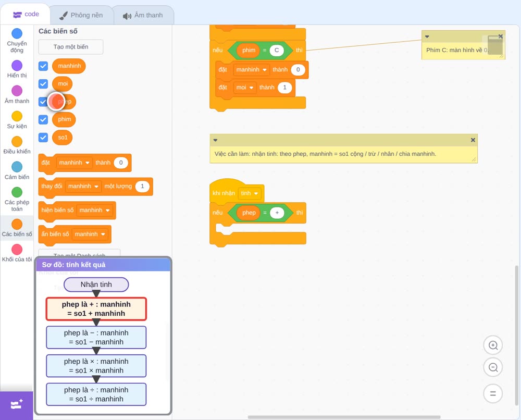This screenshot has width=521, height=420.
Task: Close the Việc cần làm comment note
Action: coord(473,140)
